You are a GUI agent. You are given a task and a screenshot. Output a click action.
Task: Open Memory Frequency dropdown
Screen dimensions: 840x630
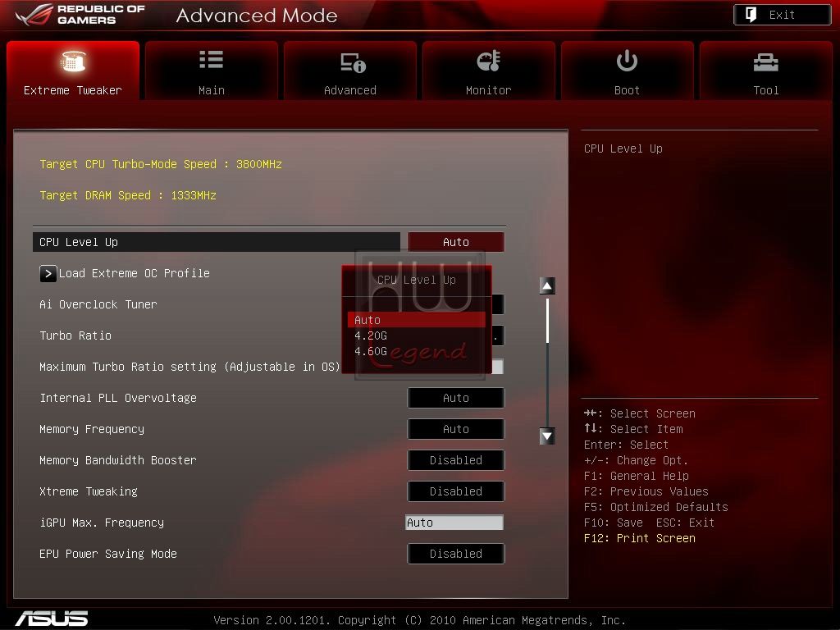[x=456, y=429]
